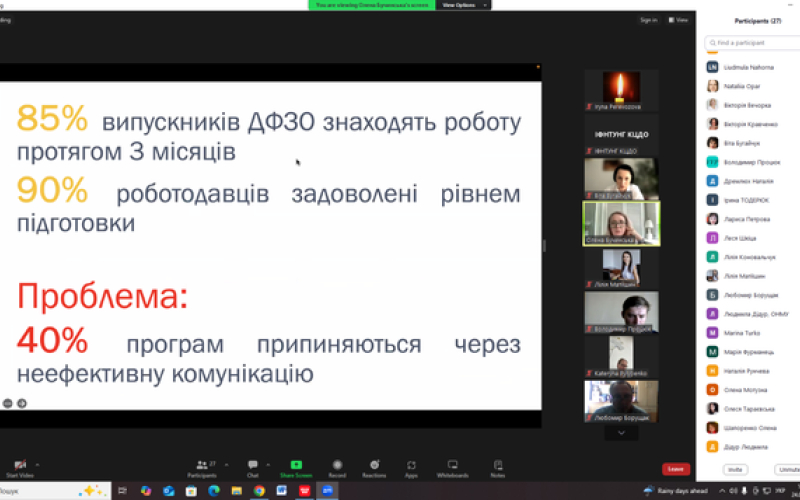Viewport: 800px width, 500px height.
Task: Click the volume icon in system tray
Action: coord(733,491)
